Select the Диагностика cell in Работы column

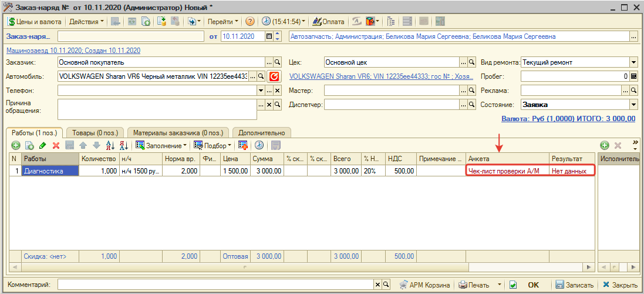(50, 171)
